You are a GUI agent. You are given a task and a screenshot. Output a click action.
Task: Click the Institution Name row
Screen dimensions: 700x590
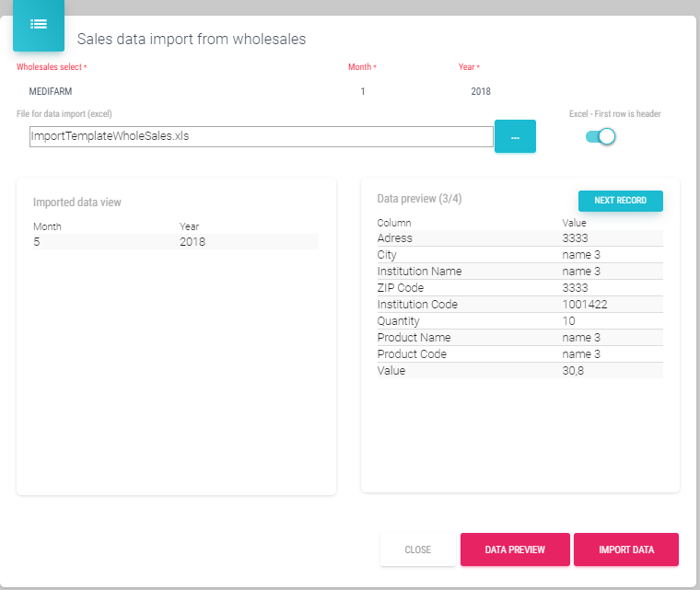coord(519,272)
